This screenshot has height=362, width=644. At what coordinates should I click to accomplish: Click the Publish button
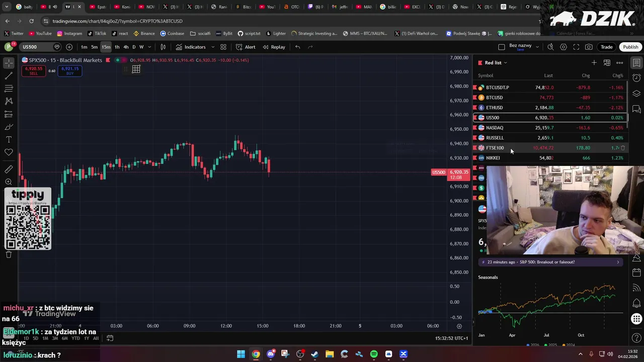tap(630, 47)
